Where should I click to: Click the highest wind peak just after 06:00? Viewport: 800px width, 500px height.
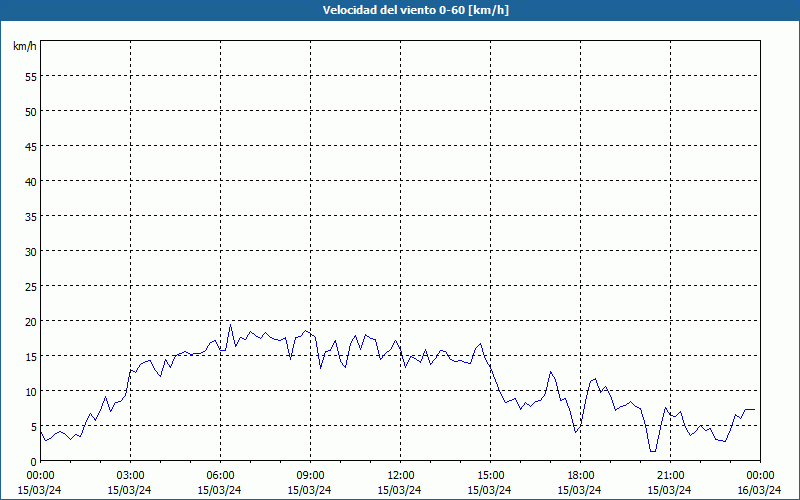pos(230,324)
